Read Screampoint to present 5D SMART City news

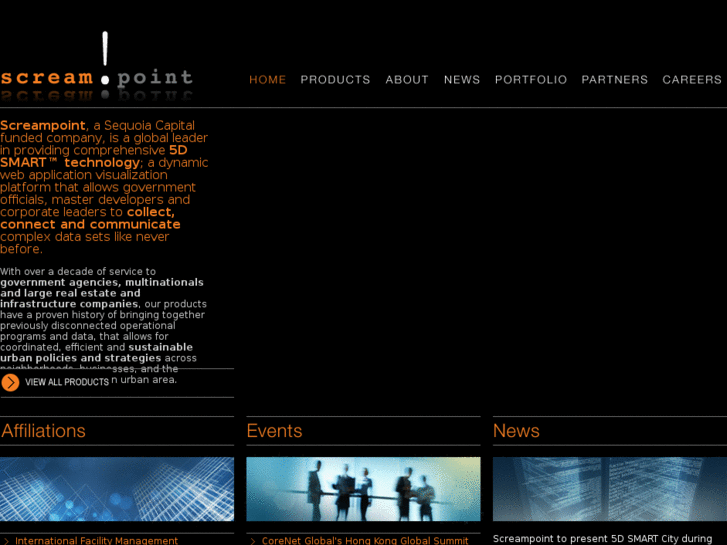(x=602, y=539)
